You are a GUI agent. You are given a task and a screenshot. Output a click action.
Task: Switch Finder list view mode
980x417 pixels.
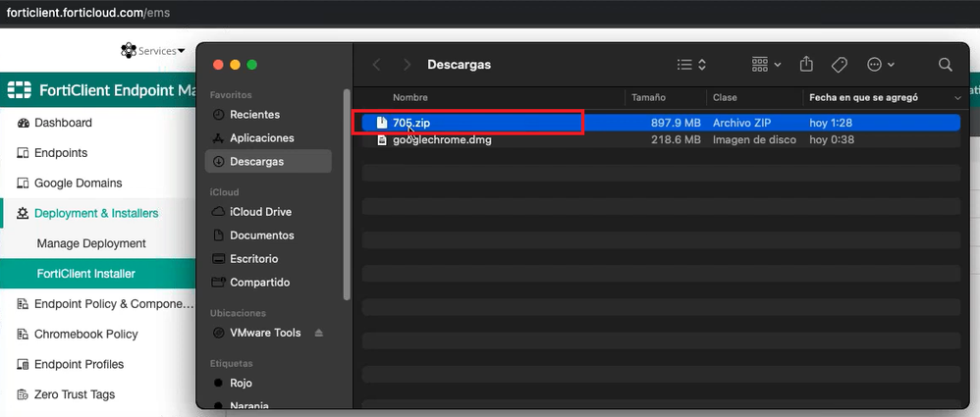[x=692, y=65]
